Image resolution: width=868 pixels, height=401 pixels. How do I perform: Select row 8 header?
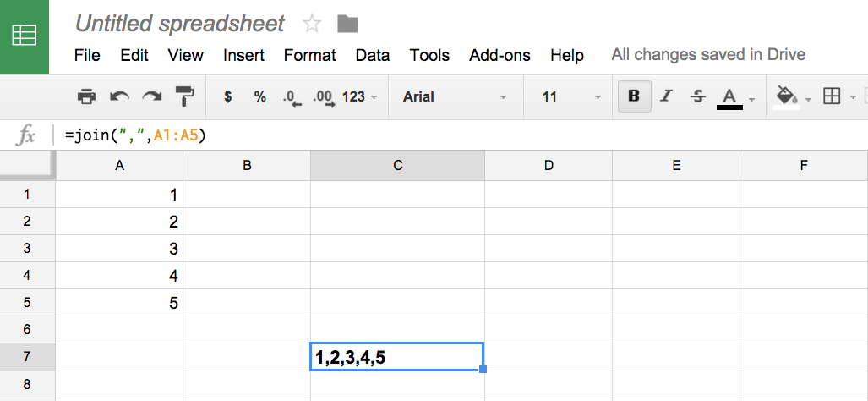28,384
